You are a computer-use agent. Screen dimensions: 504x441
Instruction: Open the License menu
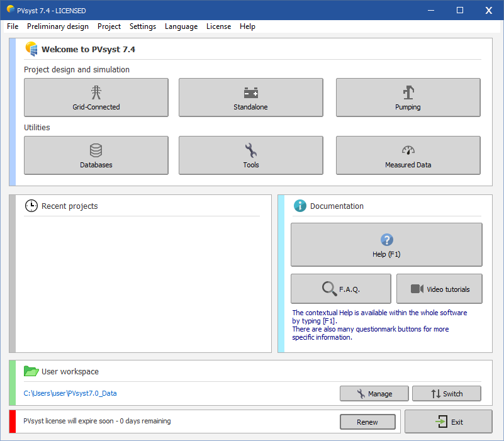(x=218, y=26)
